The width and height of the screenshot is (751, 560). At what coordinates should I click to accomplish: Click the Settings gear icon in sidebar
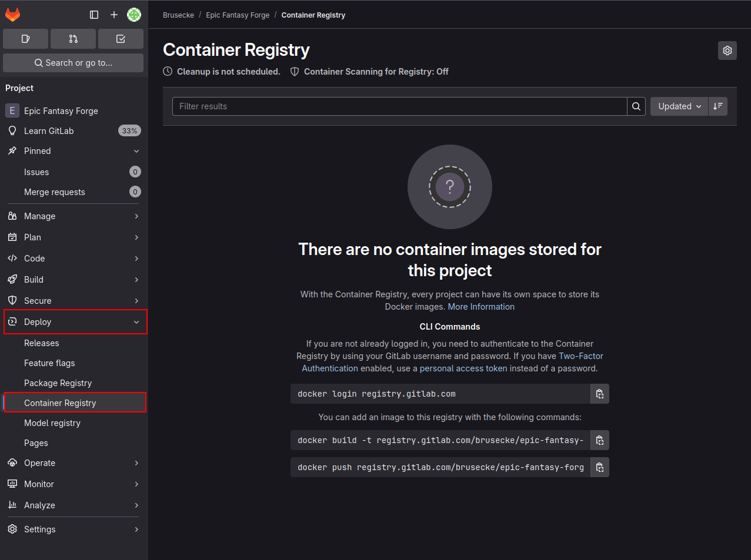pos(12,529)
